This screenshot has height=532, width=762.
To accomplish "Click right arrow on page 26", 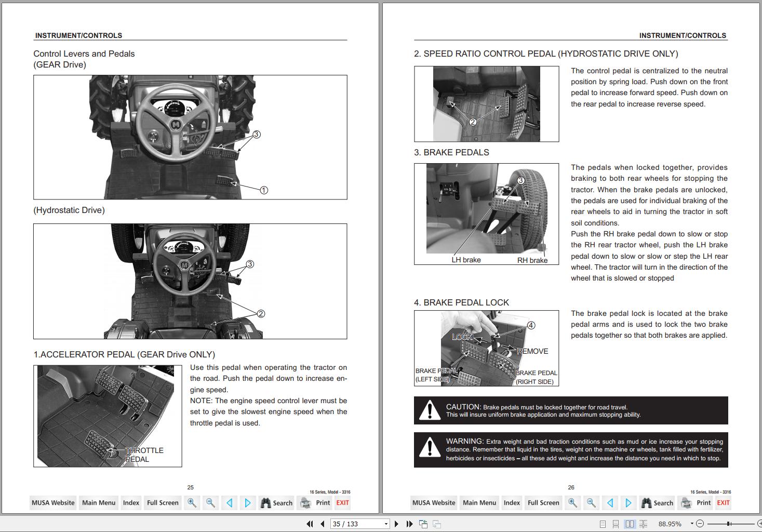I will pyautogui.click(x=629, y=502).
